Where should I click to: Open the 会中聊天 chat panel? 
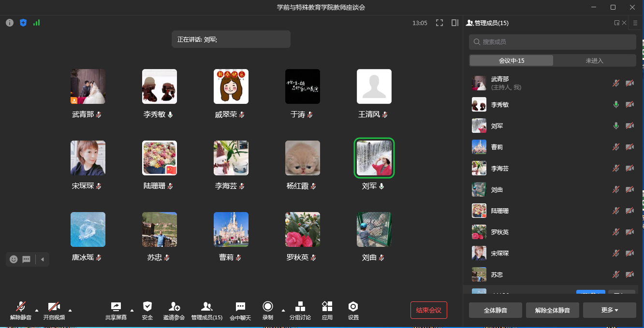240,310
